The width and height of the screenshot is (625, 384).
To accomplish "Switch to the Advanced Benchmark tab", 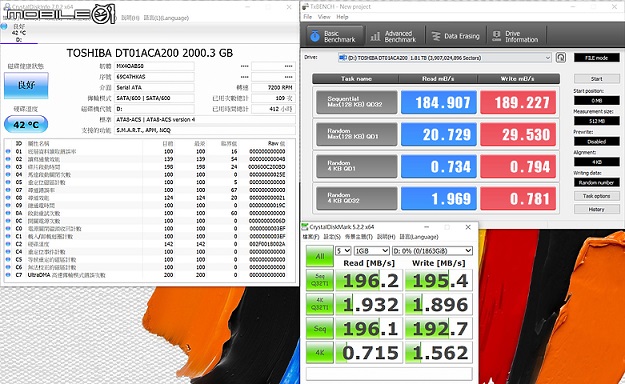I will (x=394, y=36).
